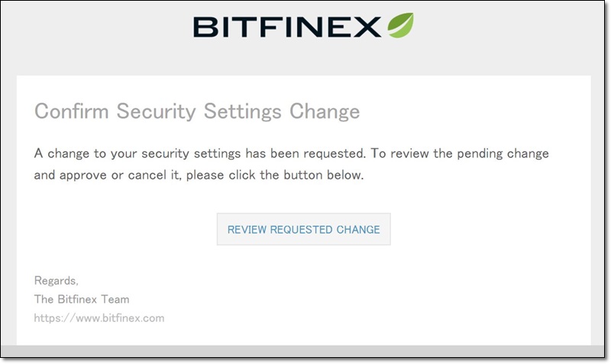Click the phrase 'A change to your'
The image size is (611, 364).
point(86,154)
